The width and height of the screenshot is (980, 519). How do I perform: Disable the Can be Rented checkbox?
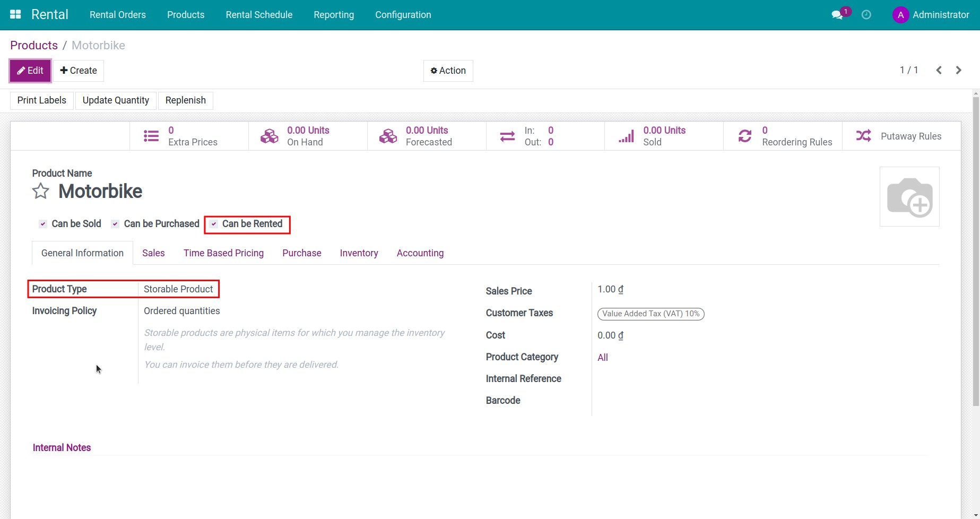(214, 223)
